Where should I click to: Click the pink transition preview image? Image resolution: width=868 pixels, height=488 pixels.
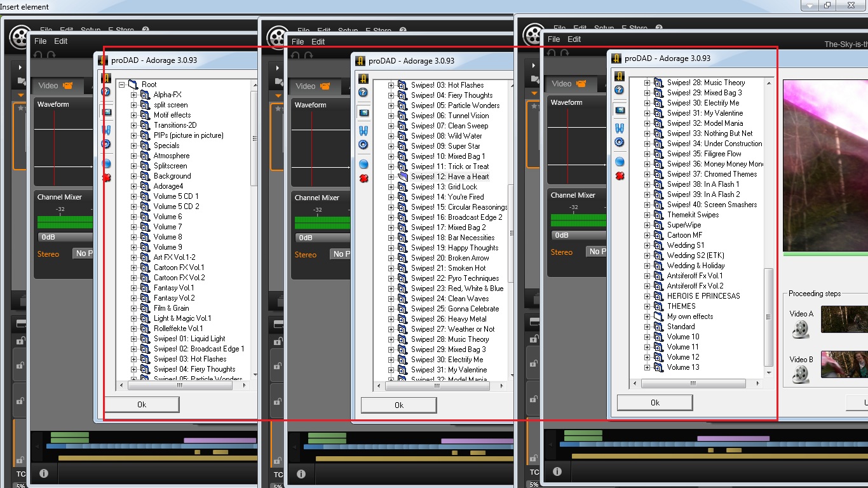[x=825, y=165]
